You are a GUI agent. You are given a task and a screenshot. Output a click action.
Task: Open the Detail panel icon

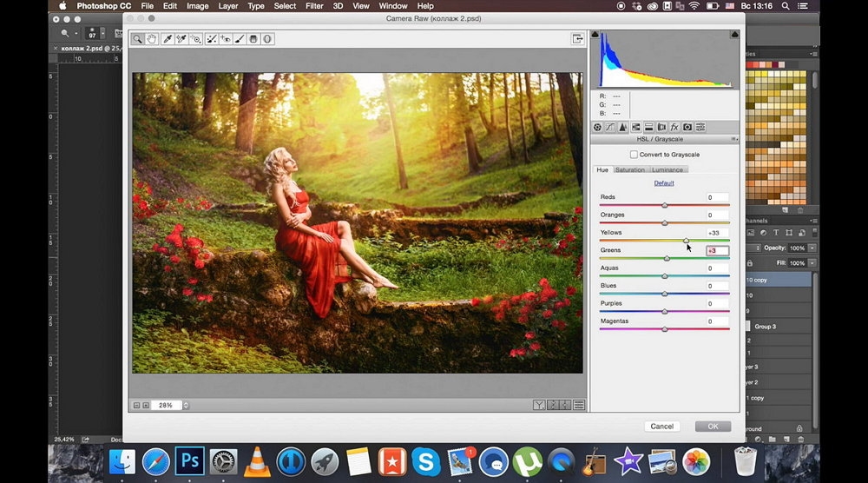pos(622,127)
